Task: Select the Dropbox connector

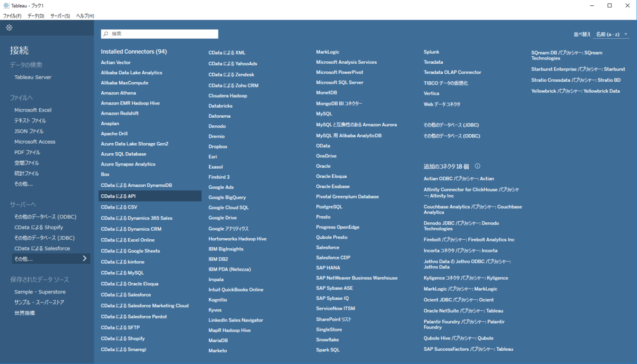Action: pos(218,146)
